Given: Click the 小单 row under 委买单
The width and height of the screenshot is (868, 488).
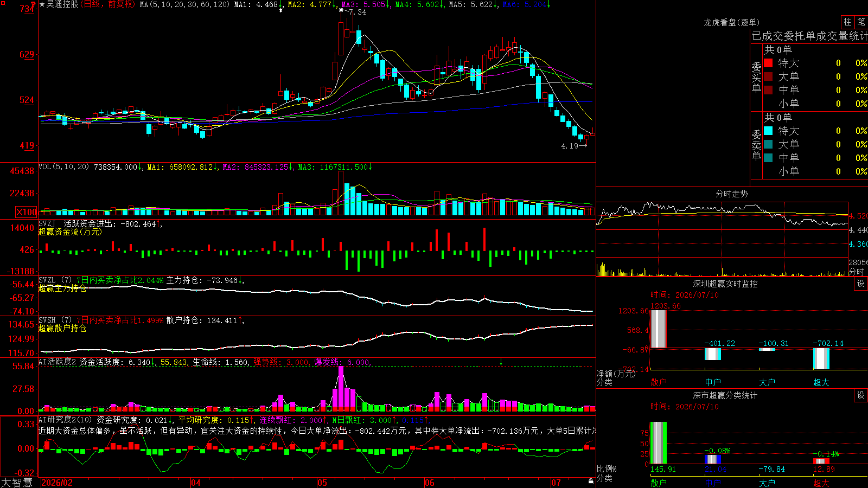Looking at the screenshot, I should pyautogui.click(x=816, y=104).
